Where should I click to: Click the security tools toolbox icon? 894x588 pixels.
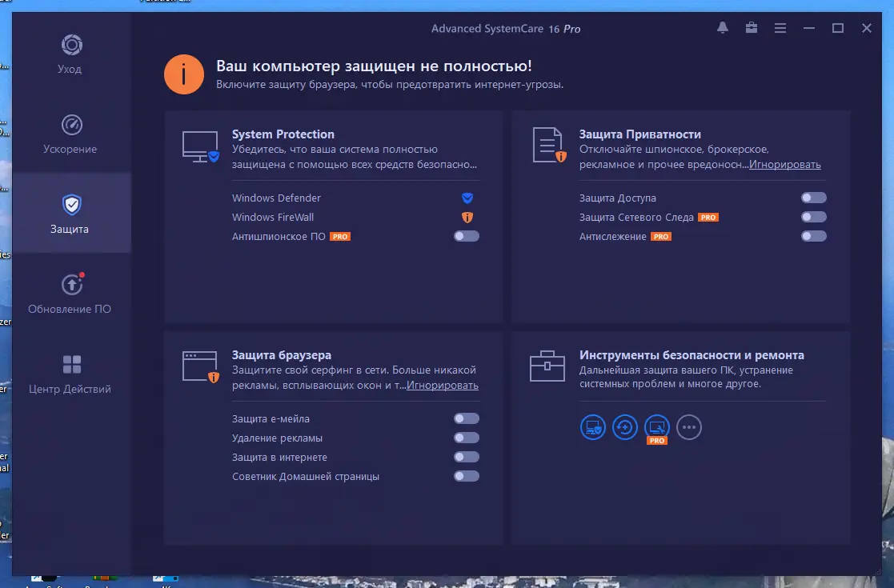click(547, 366)
